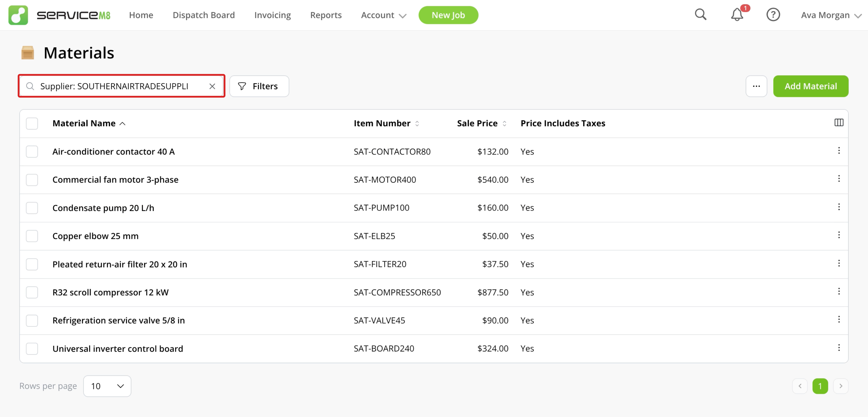Sort by Sale Price column

(x=481, y=123)
